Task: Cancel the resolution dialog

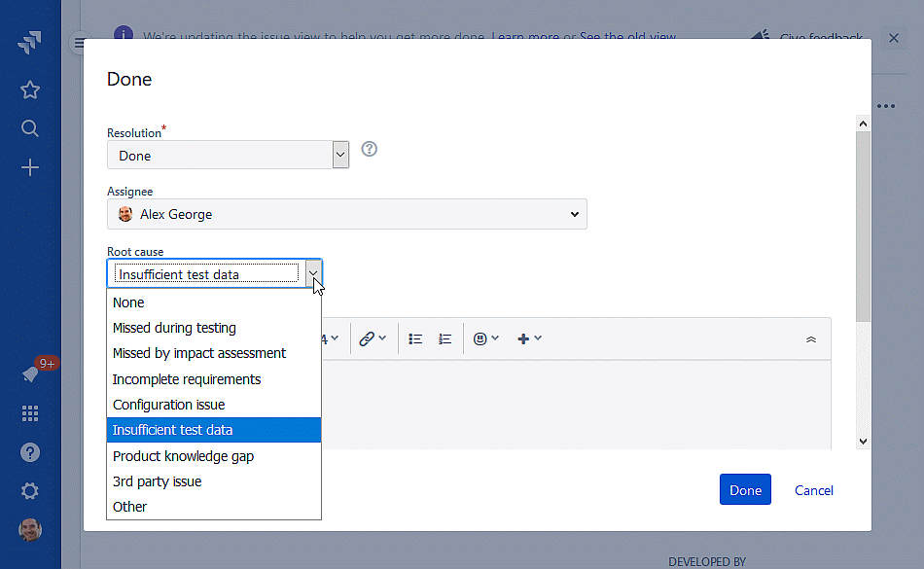Action: [x=813, y=489]
